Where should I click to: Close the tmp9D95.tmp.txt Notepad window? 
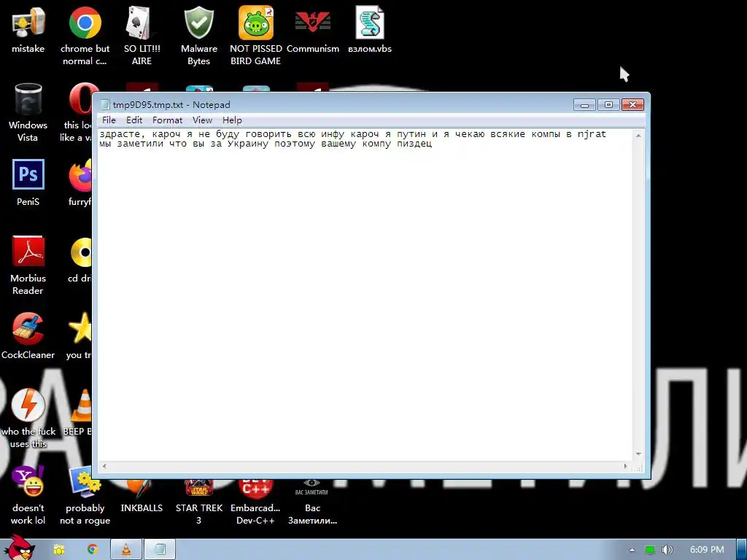click(632, 105)
